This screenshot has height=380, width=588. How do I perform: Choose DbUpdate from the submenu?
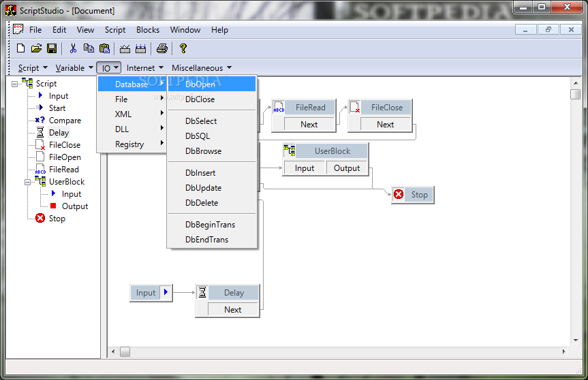click(212, 188)
